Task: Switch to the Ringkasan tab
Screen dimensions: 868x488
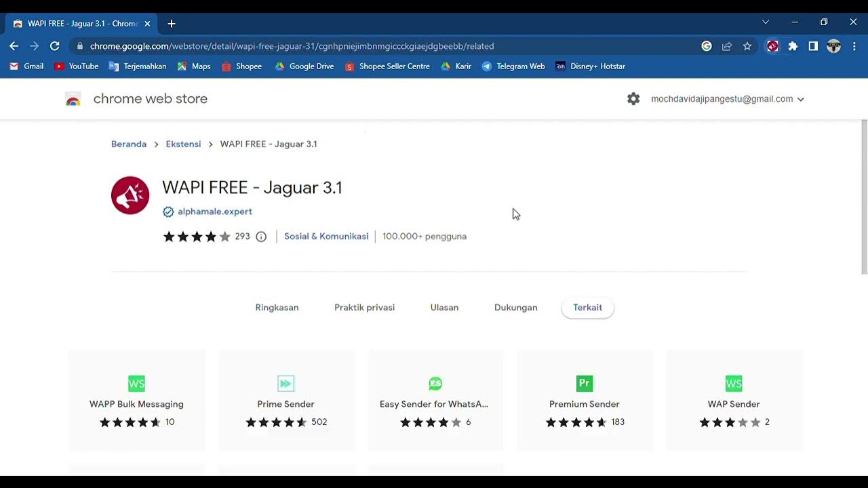Action: coord(277,308)
